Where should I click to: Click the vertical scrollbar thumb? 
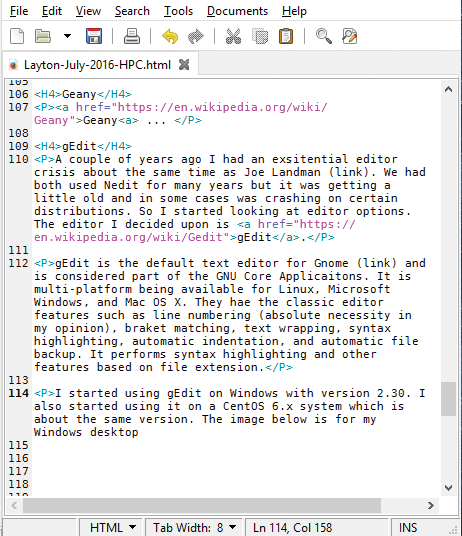(x=448, y=399)
